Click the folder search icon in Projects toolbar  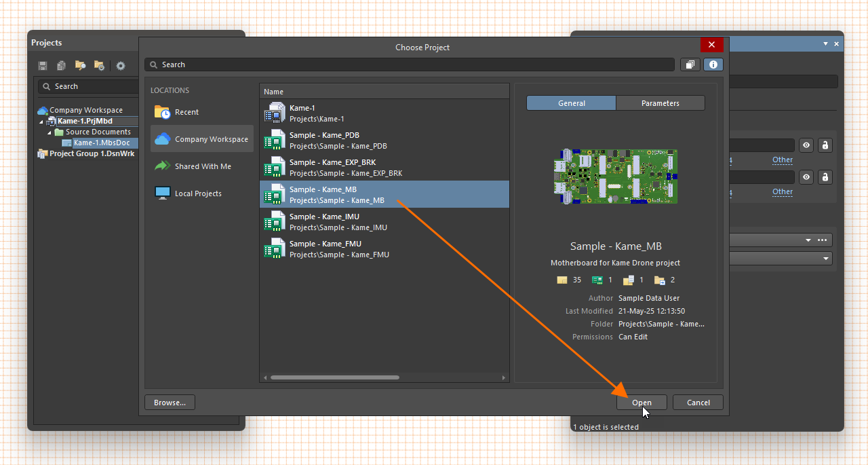pos(80,66)
